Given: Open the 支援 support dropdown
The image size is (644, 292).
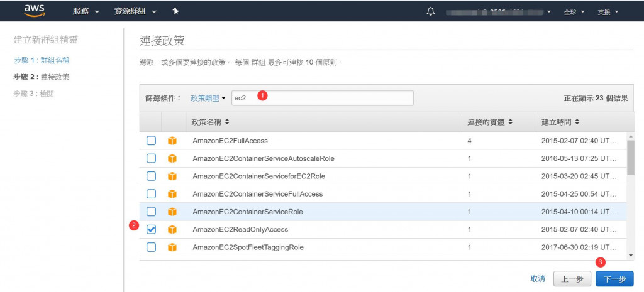Looking at the screenshot, I should point(608,12).
